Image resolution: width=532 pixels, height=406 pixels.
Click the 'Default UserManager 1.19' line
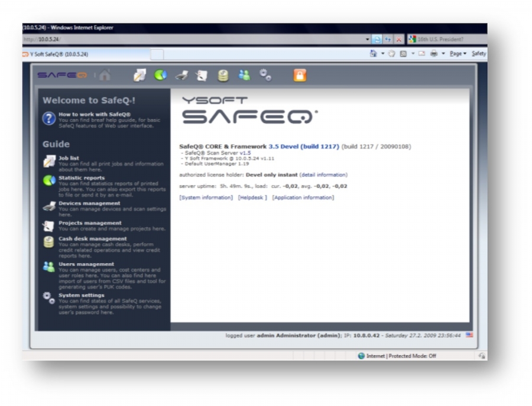(217, 164)
